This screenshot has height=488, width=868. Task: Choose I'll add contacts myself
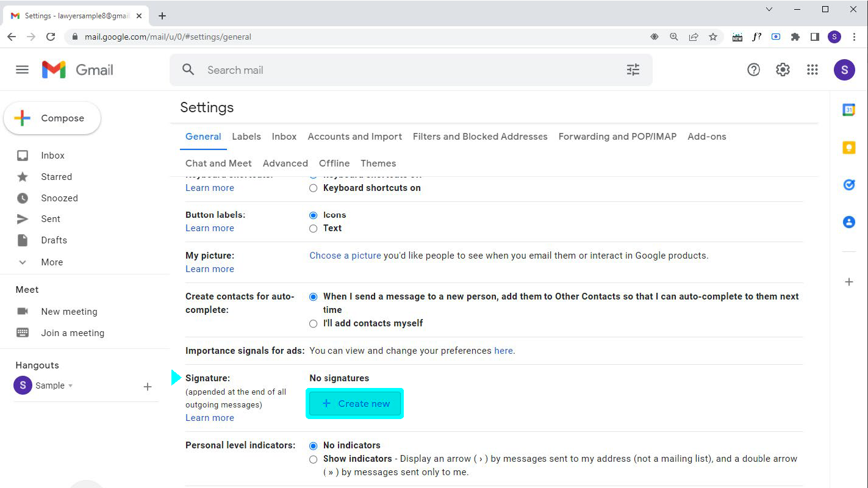point(313,323)
